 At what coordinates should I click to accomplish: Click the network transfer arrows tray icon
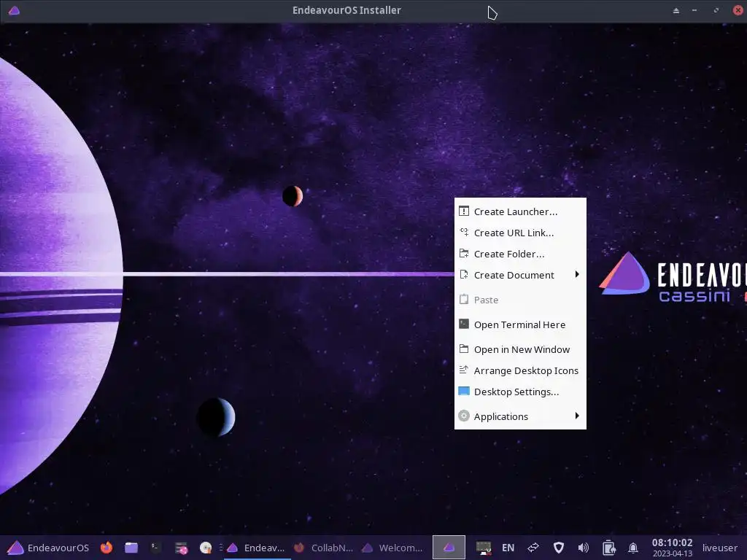pyautogui.click(x=533, y=548)
